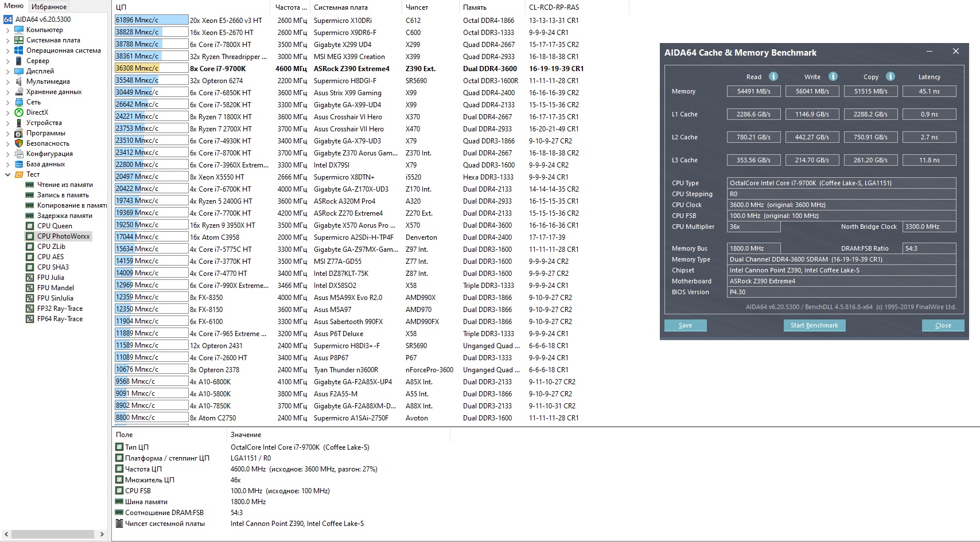Expand the Дисплей tree node
Viewport: 980px width, 542px height.
pyautogui.click(x=7, y=71)
